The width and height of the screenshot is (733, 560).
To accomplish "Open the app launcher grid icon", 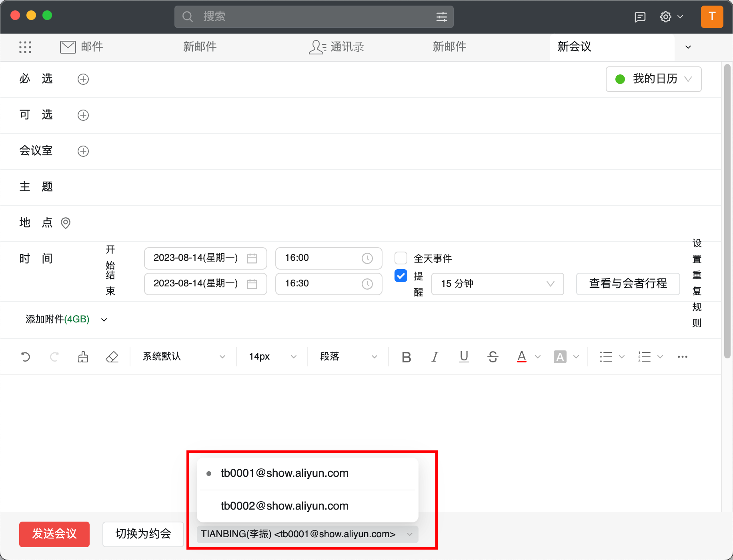I will [x=25, y=47].
